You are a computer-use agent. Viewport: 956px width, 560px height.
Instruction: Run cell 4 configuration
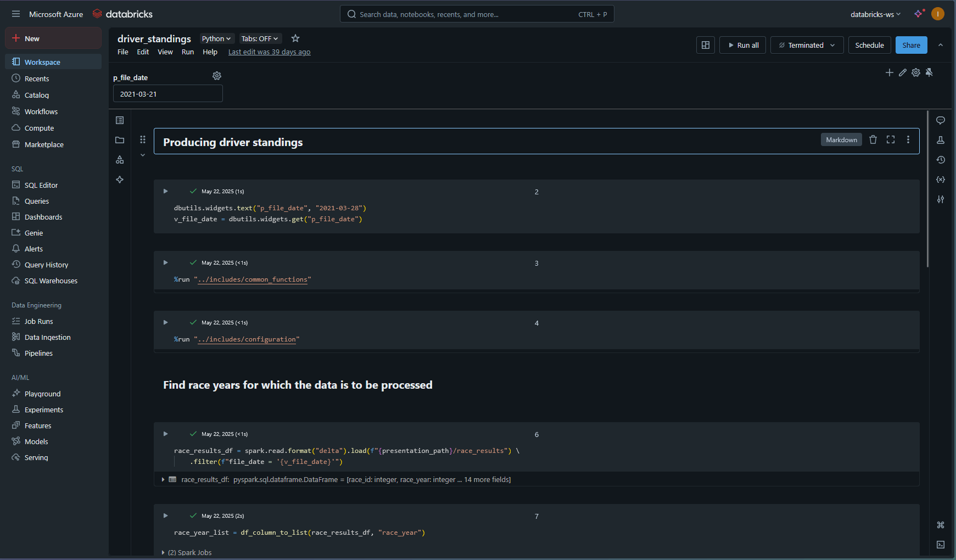[x=165, y=322]
